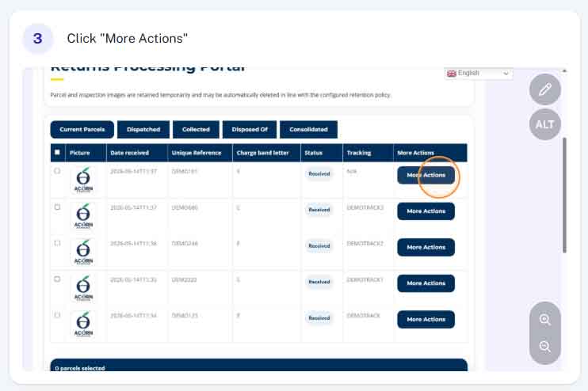Open Acorn picture in the DEMOTRACK2 row
Viewport: 588px width, 391px height.
point(83,252)
